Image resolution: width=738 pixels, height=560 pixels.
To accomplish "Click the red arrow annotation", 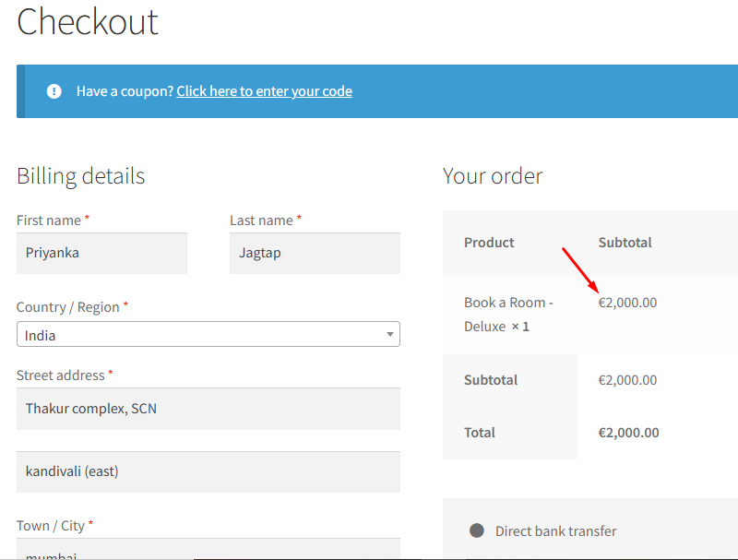I will [581, 268].
